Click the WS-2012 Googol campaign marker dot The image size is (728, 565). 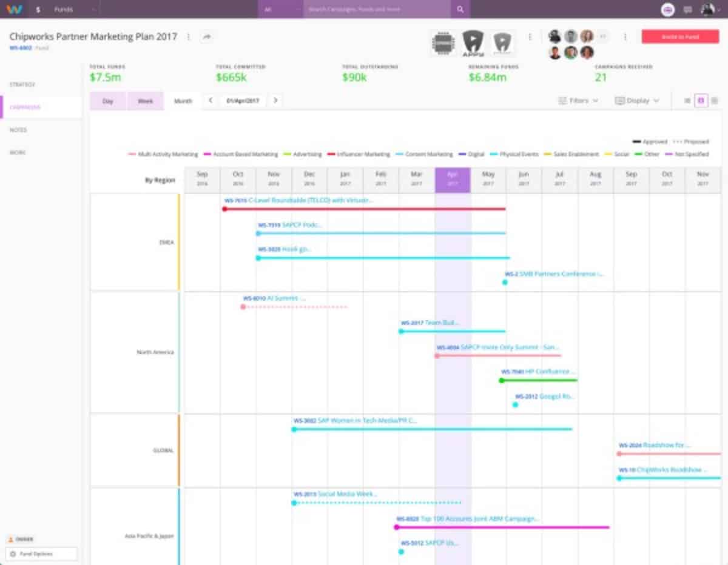click(x=516, y=404)
